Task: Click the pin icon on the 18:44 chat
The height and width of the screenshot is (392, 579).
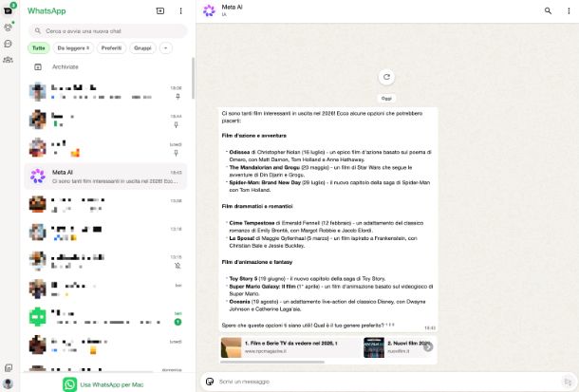Action: [177, 125]
